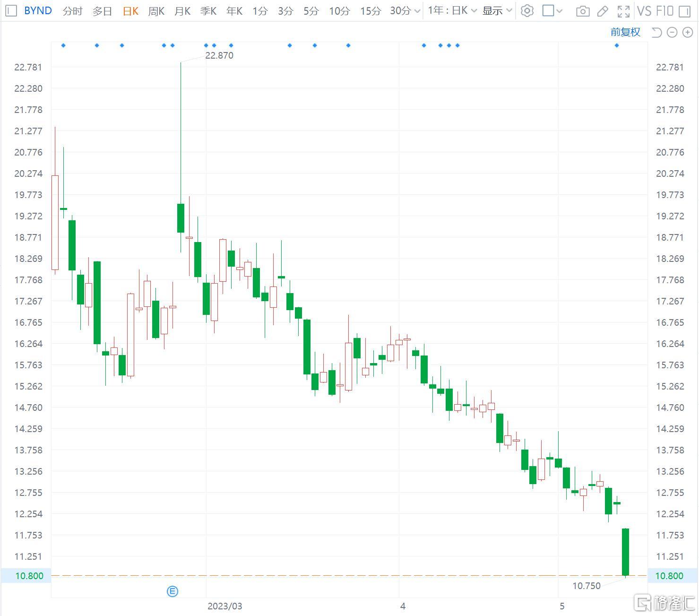Zoom in the chart with plus icon
Screen dimensions: 699x616
tap(687, 32)
